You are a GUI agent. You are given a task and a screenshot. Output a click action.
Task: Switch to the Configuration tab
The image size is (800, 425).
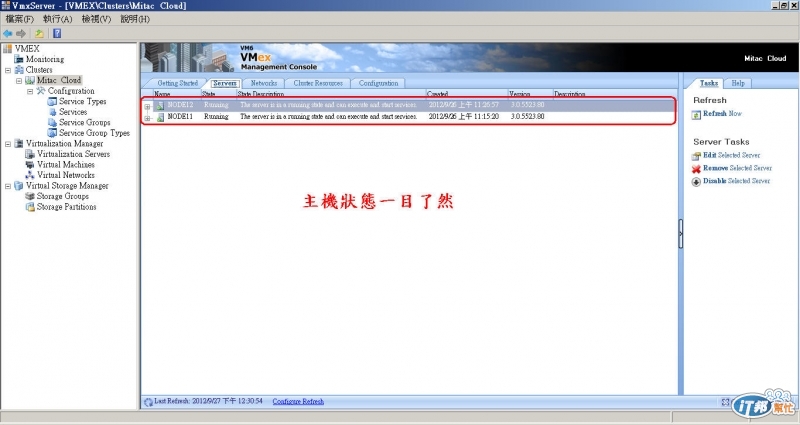[x=378, y=83]
